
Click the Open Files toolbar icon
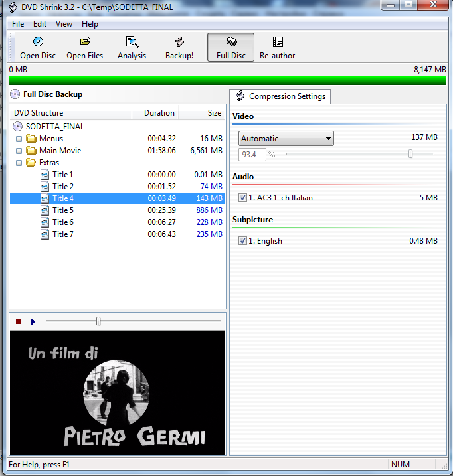point(85,41)
